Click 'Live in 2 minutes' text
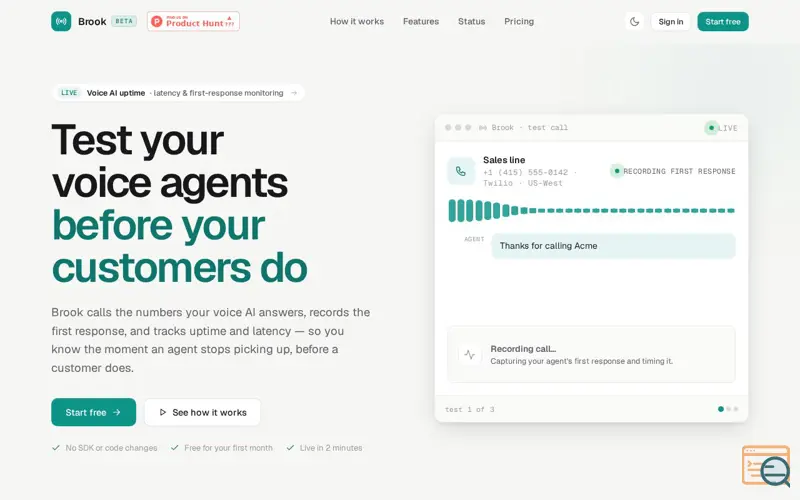The width and height of the screenshot is (800, 500). tap(331, 448)
